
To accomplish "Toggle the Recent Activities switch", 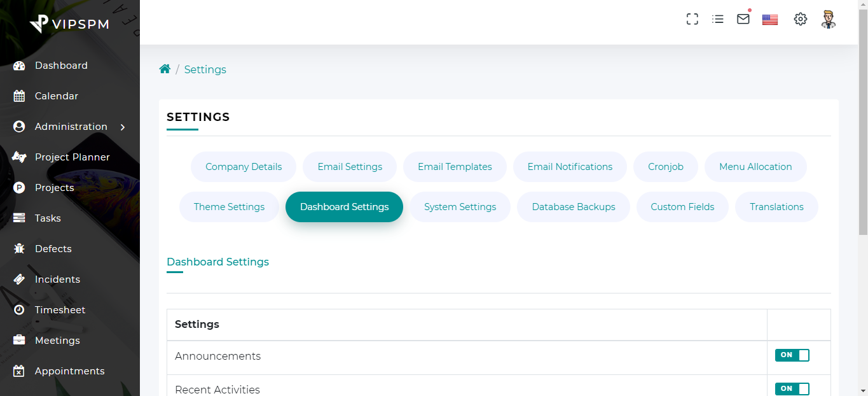I will point(792,388).
